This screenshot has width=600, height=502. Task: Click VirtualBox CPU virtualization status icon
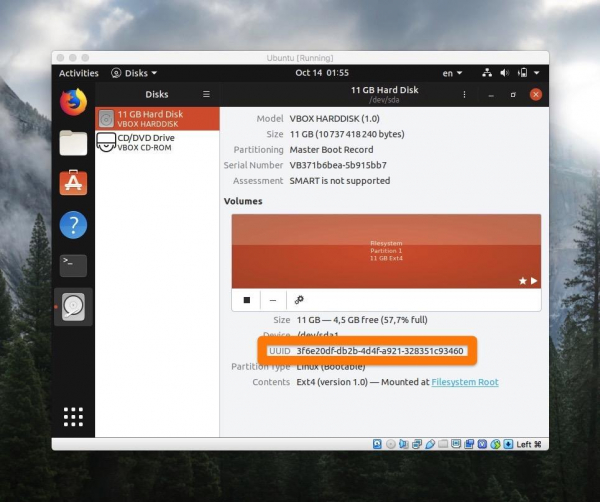(482, 444)
